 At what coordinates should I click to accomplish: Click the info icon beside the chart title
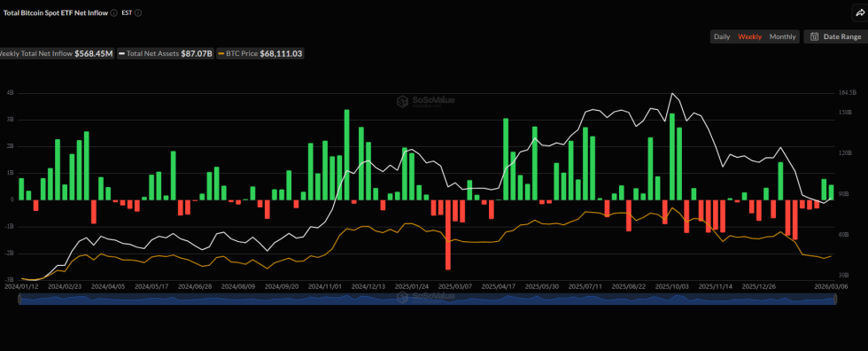(113, 12)
